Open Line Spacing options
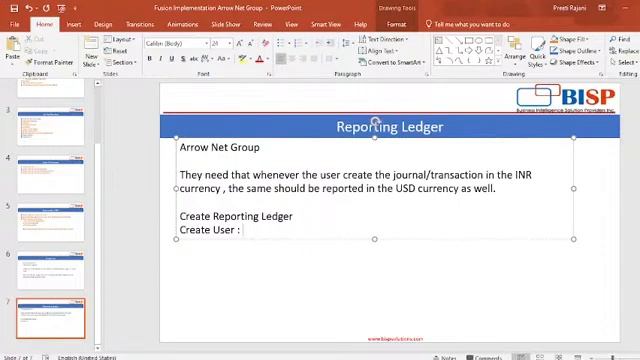The height and width of the screenshot is (360, 640). (347, 43)
